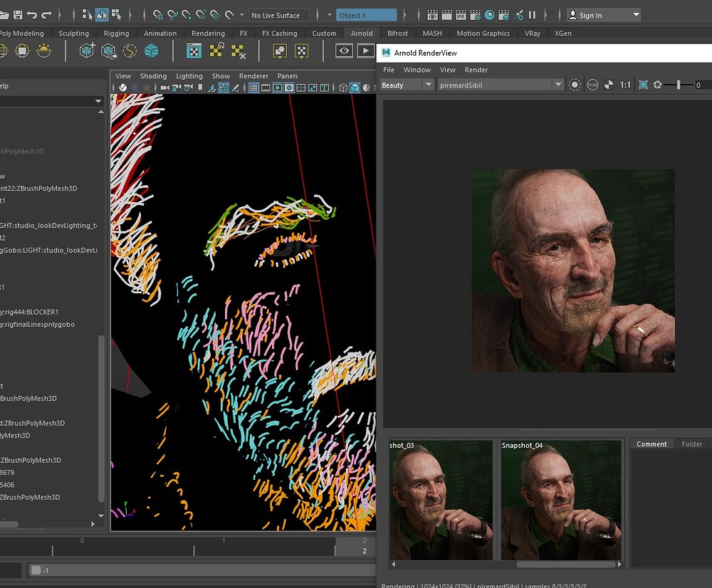The width and height of the screenshot is (712, 588).
Task: Toggle viewport wireframe cube display
Action: 343,88
